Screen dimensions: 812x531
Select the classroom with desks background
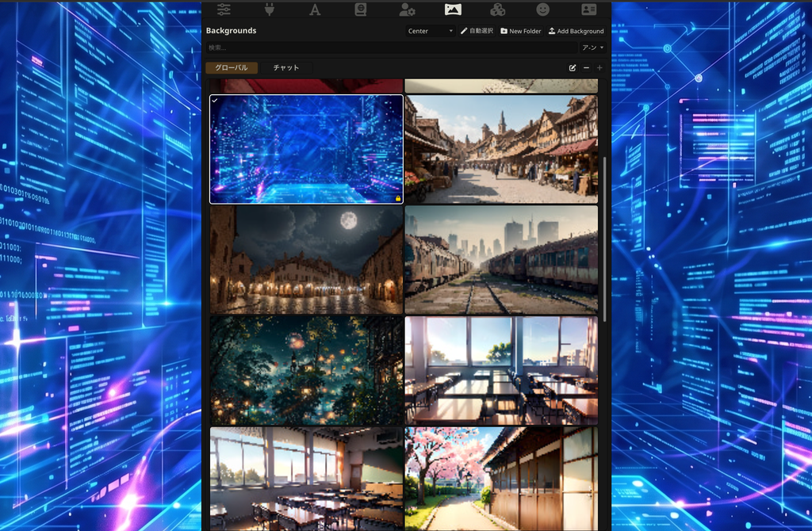coord(306,479)
